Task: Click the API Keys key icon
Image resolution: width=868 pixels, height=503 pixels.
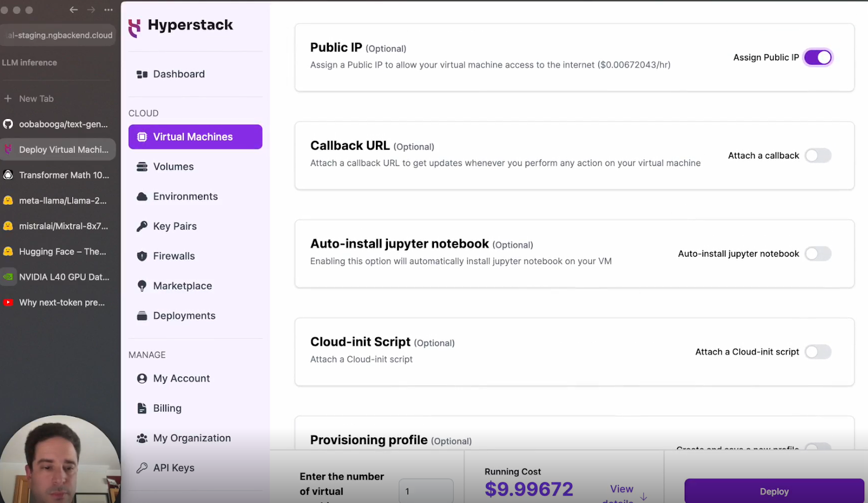Action: (142, 468)
